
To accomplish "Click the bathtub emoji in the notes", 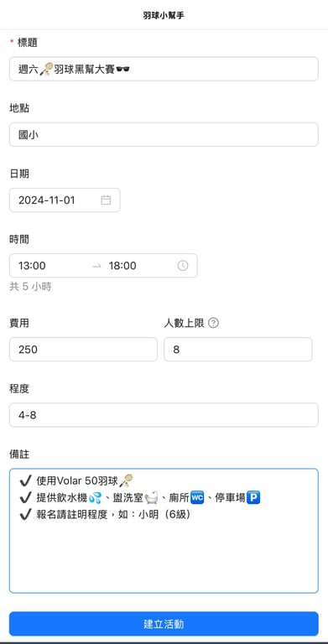I will coord(151,498).
